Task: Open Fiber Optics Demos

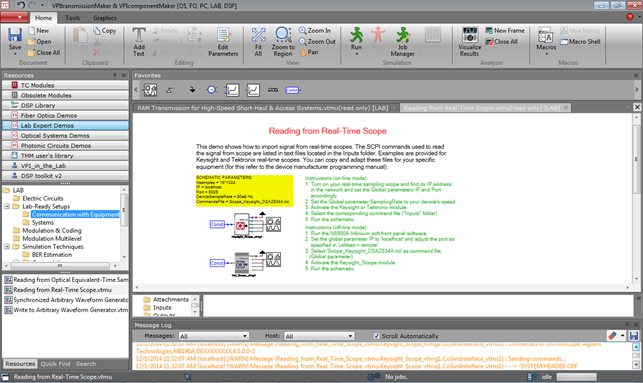Action: tap(65, 116)
